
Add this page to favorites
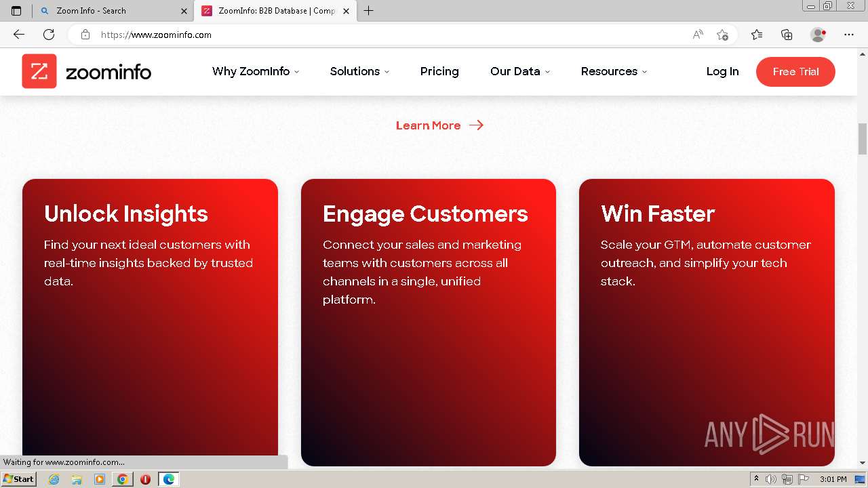pos(722,35)
